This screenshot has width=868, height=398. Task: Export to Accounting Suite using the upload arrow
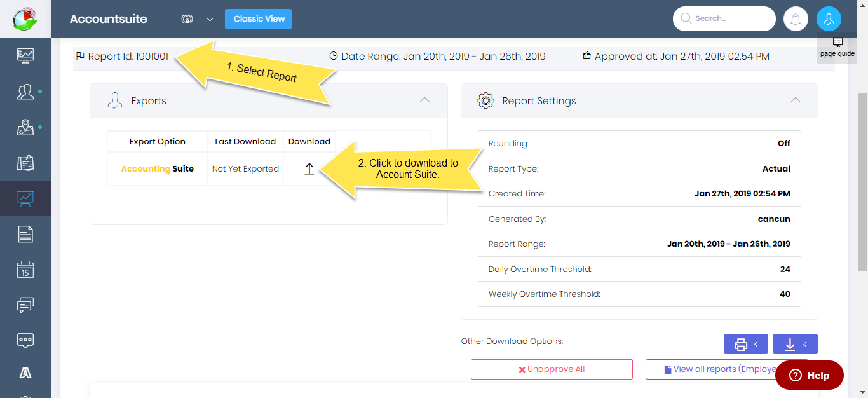tap(309, 169)
